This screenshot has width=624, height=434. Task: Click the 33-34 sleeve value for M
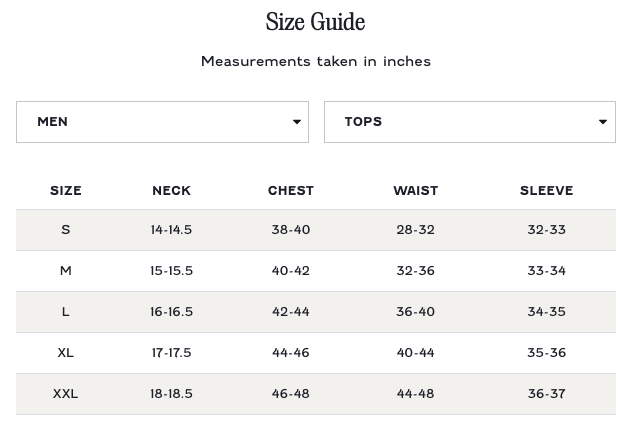tap(546, 271)
